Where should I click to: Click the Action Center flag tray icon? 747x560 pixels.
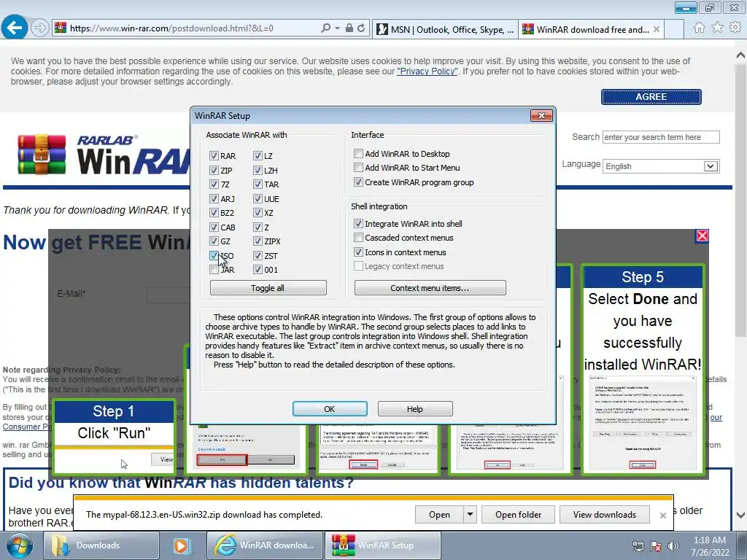click(x=656, y=546)
